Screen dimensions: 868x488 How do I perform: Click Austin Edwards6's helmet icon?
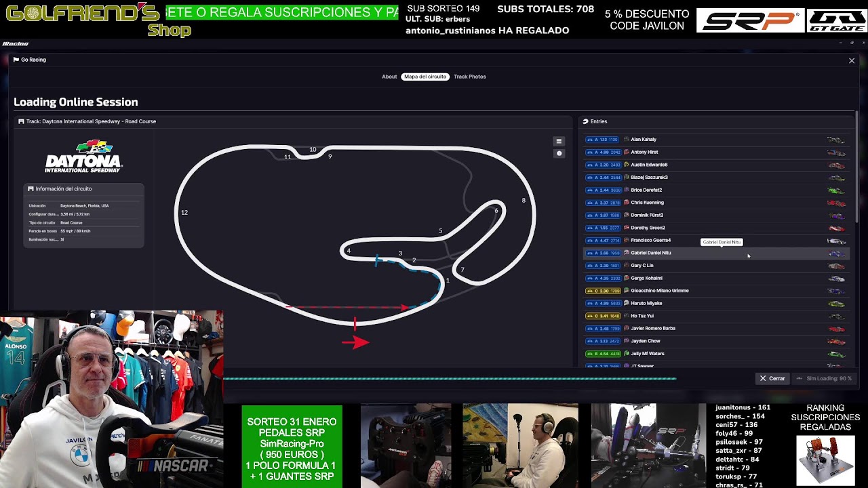627,165
